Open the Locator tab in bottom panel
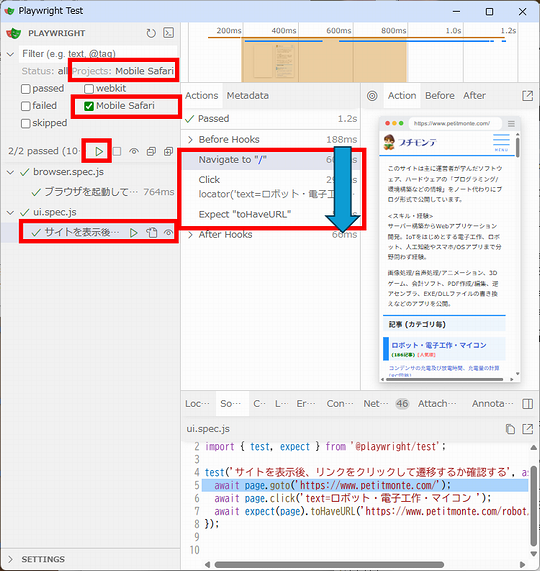 (x=197, y=403)
